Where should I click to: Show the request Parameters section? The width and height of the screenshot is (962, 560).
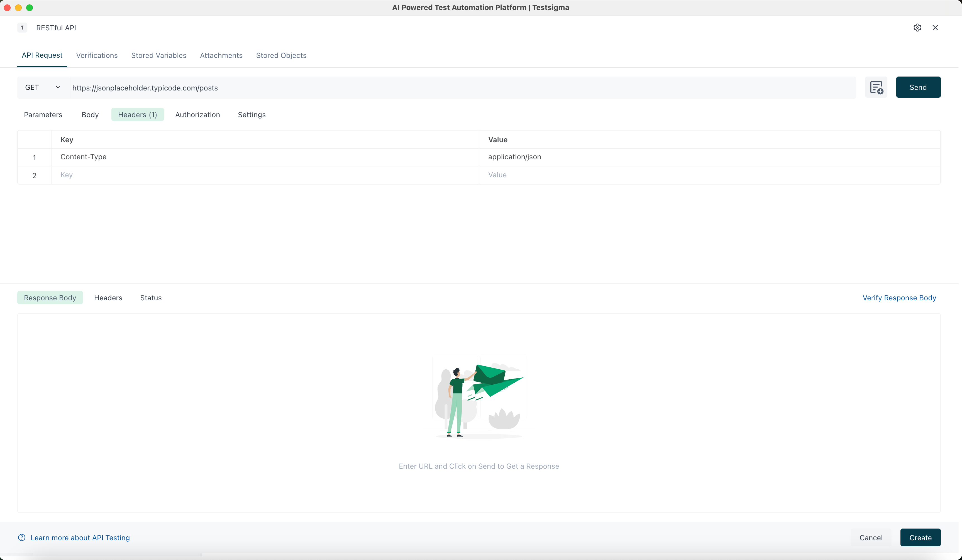tap(43, 114)
